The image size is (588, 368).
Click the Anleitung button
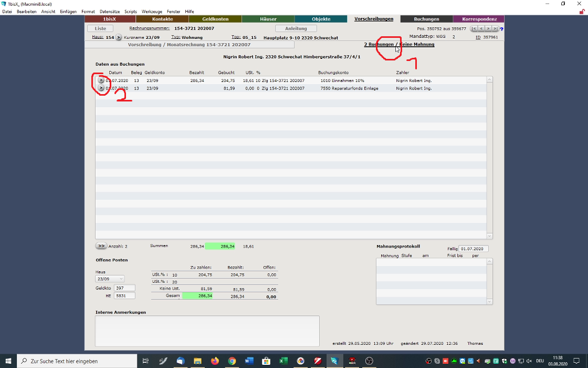pyautogui.click(x=296, y=28)
